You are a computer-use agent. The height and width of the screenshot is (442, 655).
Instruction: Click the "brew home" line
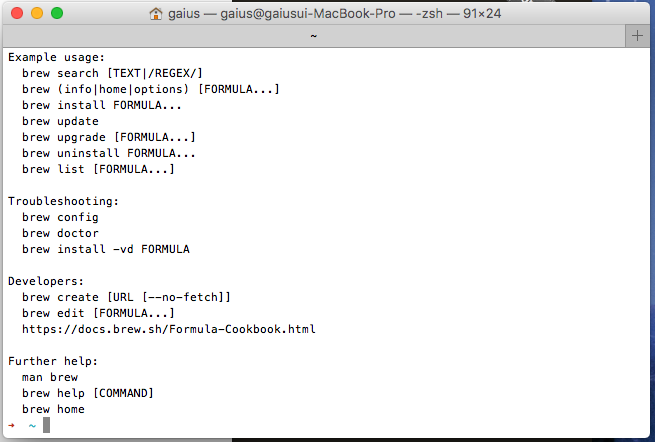(53, 409)
